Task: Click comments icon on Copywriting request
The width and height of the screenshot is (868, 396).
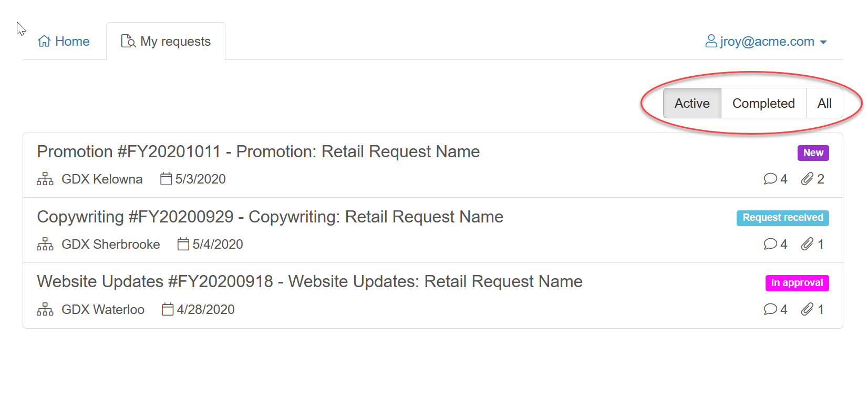Action: pos(770,244)
